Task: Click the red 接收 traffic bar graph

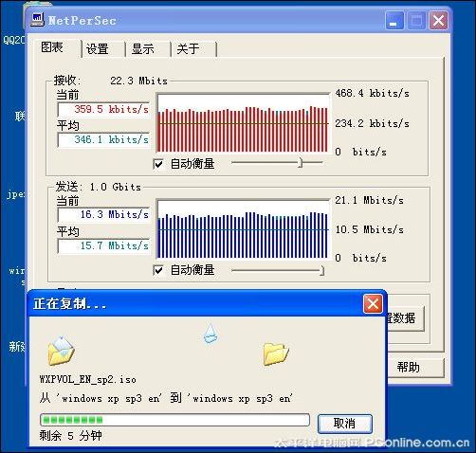Action: [243, 123]
